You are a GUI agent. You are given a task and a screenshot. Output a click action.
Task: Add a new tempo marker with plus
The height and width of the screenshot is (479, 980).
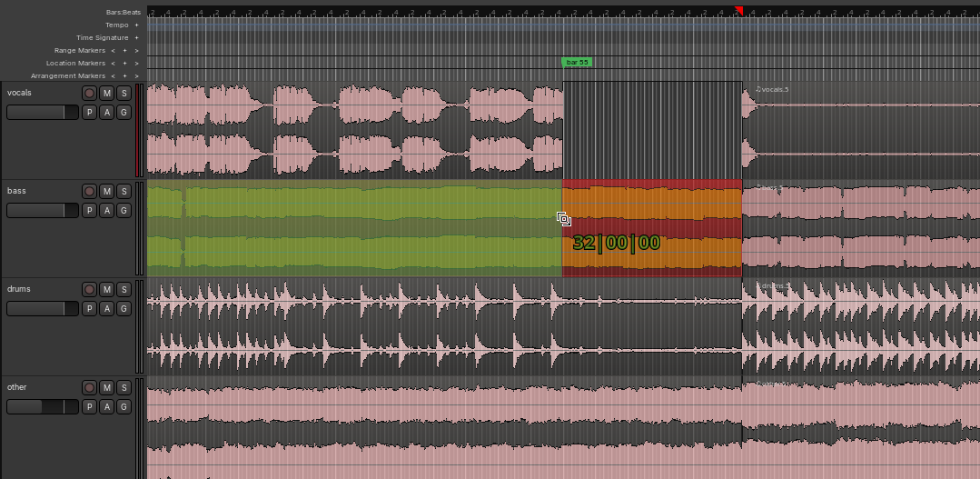[x=136, y=25]
